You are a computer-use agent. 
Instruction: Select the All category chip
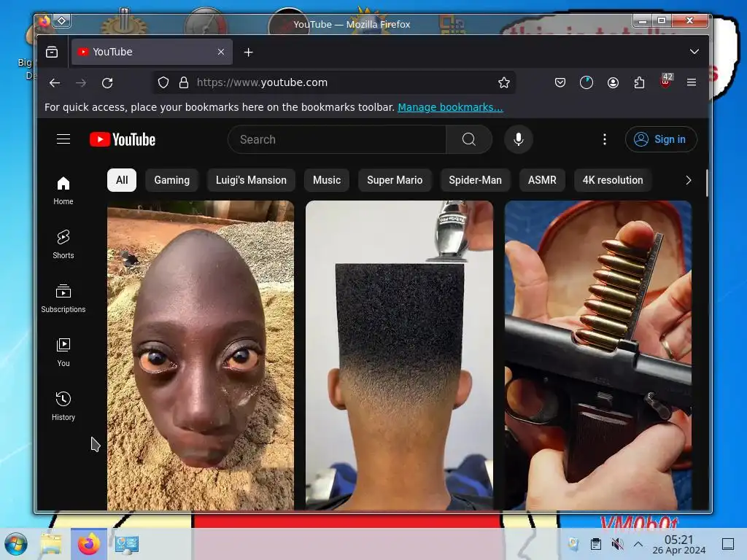pos(122,180)
